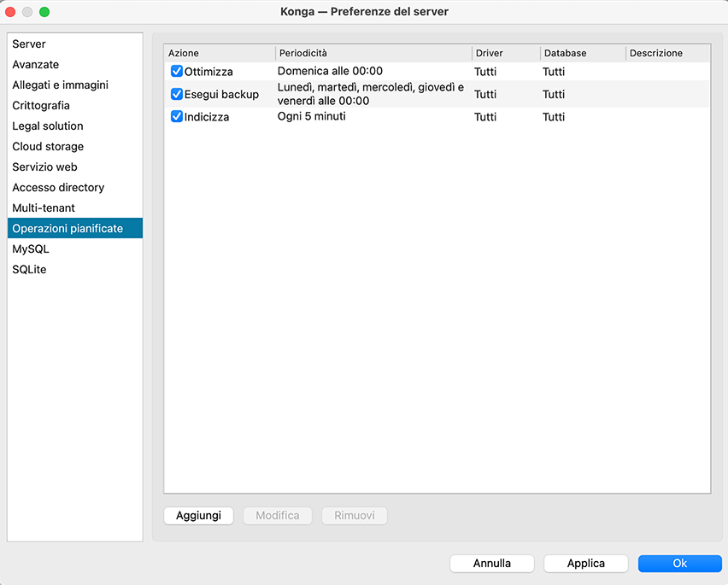Open Crittografia preferences
Screen dimensions: 728x585
pos(41,106)
